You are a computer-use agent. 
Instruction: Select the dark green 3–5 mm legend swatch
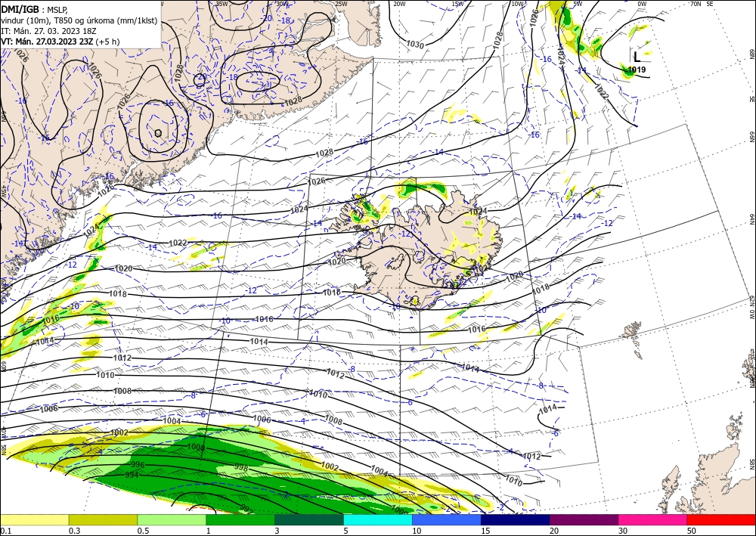pyautogui.click(x=309, y=519)
